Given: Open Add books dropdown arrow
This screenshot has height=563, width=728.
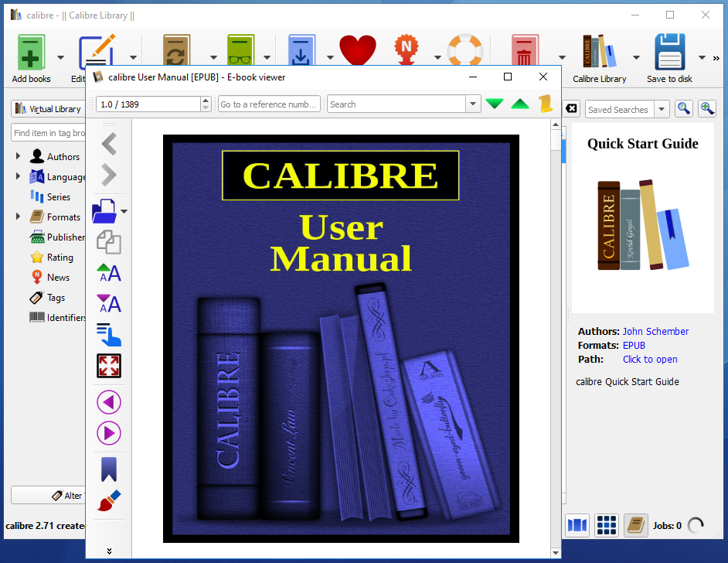Looking at the screenshot, I should click(x=60, y=57).
